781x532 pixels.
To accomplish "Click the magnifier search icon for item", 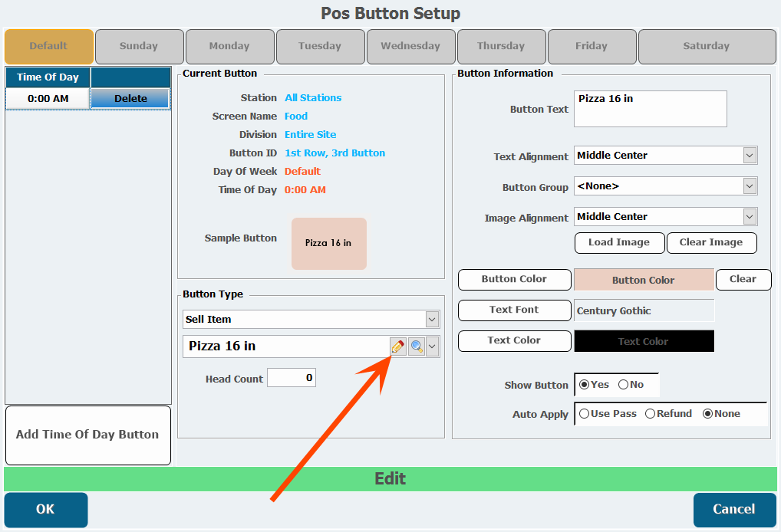I will 416,346.
